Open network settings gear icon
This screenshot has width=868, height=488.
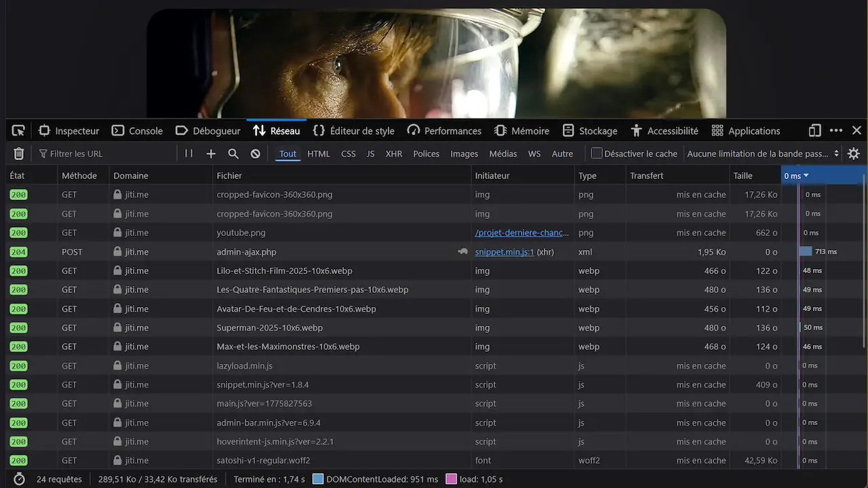point(854,154)
